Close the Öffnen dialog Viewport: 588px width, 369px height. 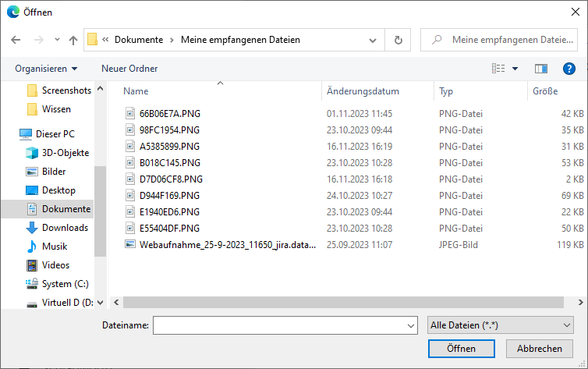click(576, 12)
